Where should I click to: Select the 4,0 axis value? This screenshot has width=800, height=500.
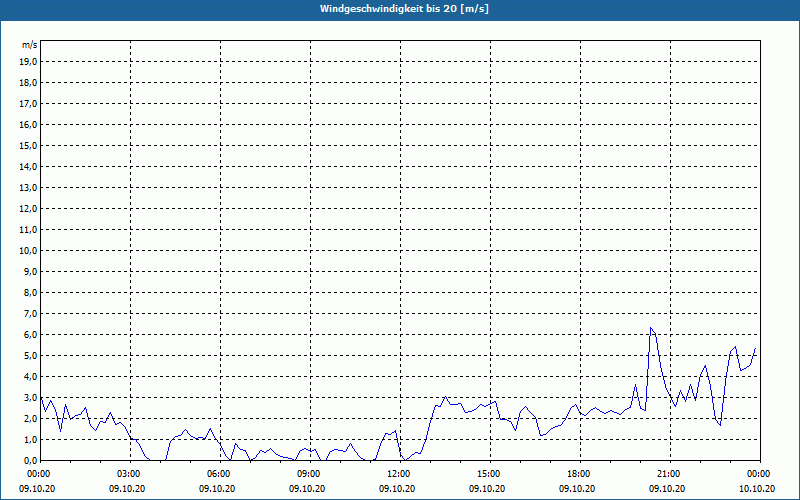click(x=30, y=377)
